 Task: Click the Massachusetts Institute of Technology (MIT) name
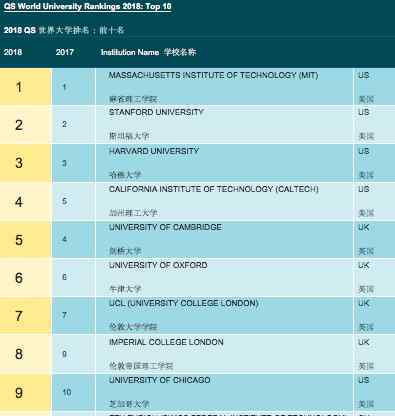[x=213, y=75]
